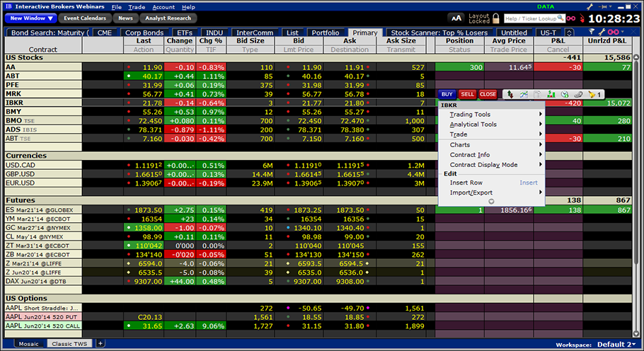Click the News button
Viewport: 644px width, 351px height.
point(125,18)
